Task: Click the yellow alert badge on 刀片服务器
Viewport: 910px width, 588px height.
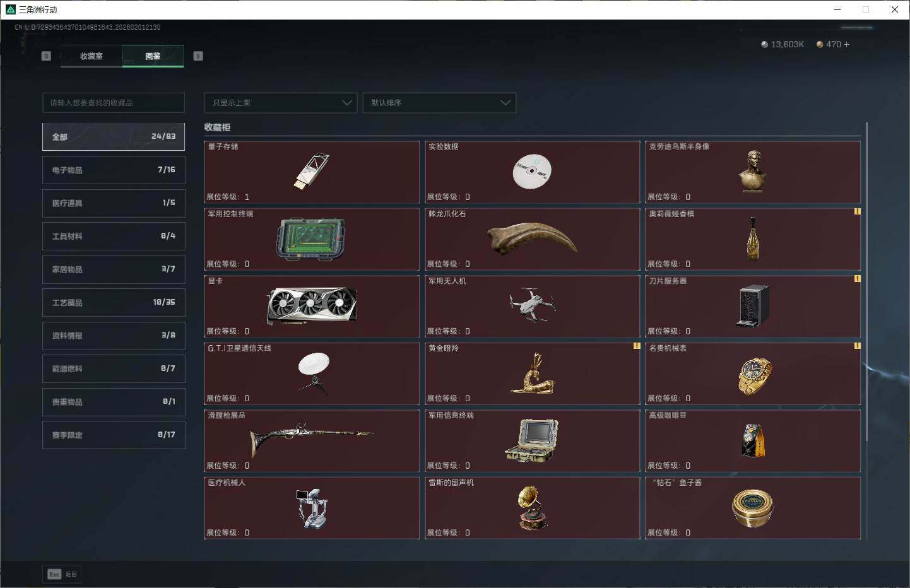Action: (x=857, y=278)
